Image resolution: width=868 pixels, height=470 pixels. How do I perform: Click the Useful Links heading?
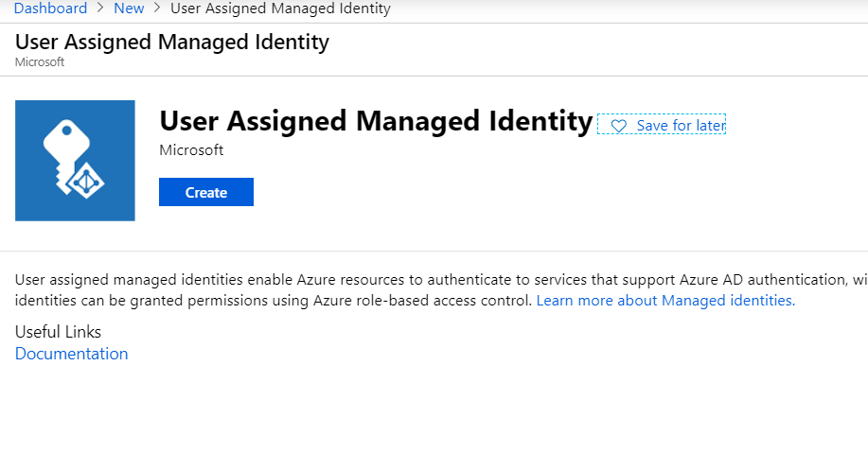point(58,332)
